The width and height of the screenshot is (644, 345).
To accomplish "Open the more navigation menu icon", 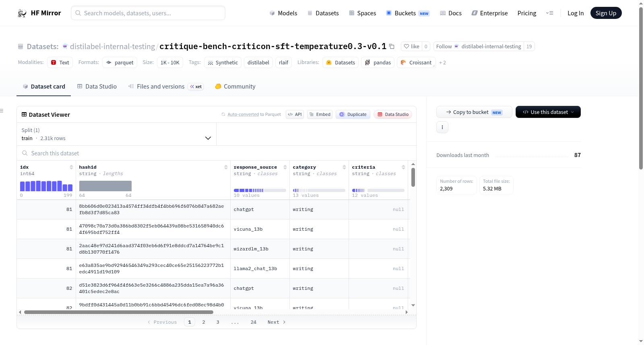I will 549,13.
